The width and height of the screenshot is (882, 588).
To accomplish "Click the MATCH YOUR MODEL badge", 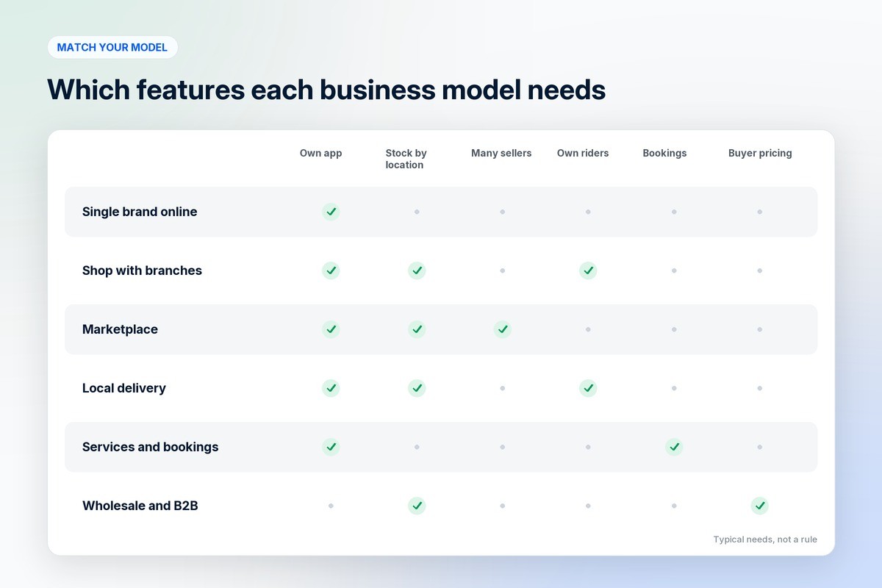I will (x=112, y=47).
